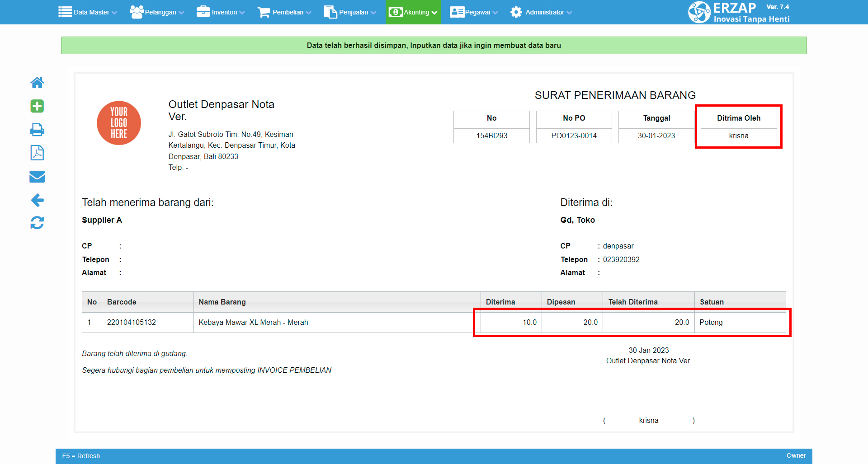This screenshot has height=464, width=868.
Task: Click Potong unit cell
Action: click(740, 322)
